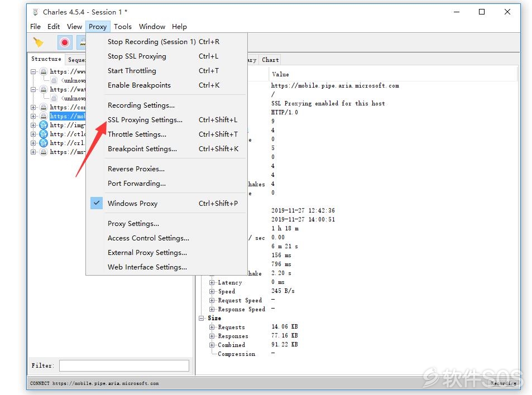Click the Charles app icon in title bar
Viewport: 532px width, 395px height.
click(x=36, y=12)
